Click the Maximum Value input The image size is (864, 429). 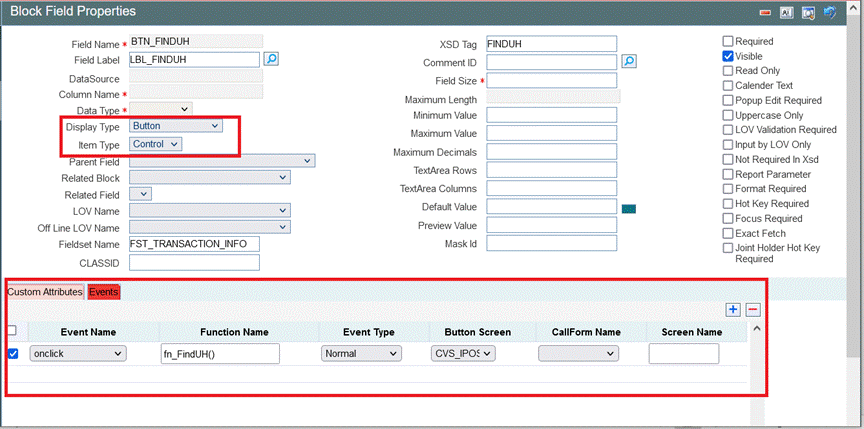552,133
